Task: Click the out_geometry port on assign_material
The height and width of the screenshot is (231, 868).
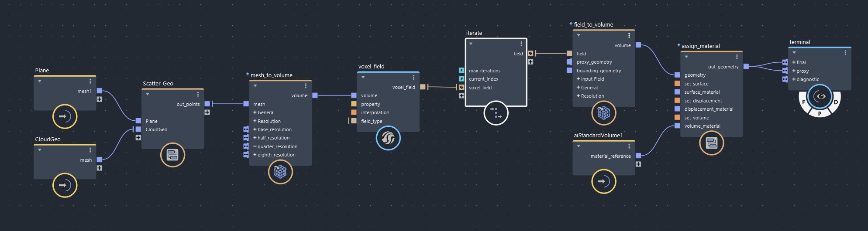Action: tap(746, 66)
